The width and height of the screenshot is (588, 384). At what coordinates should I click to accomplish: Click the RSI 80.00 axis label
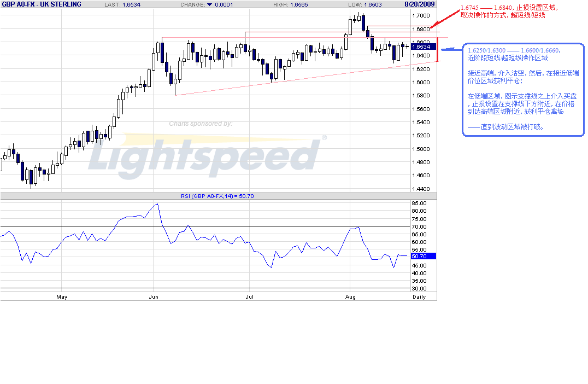pos(419,211)
